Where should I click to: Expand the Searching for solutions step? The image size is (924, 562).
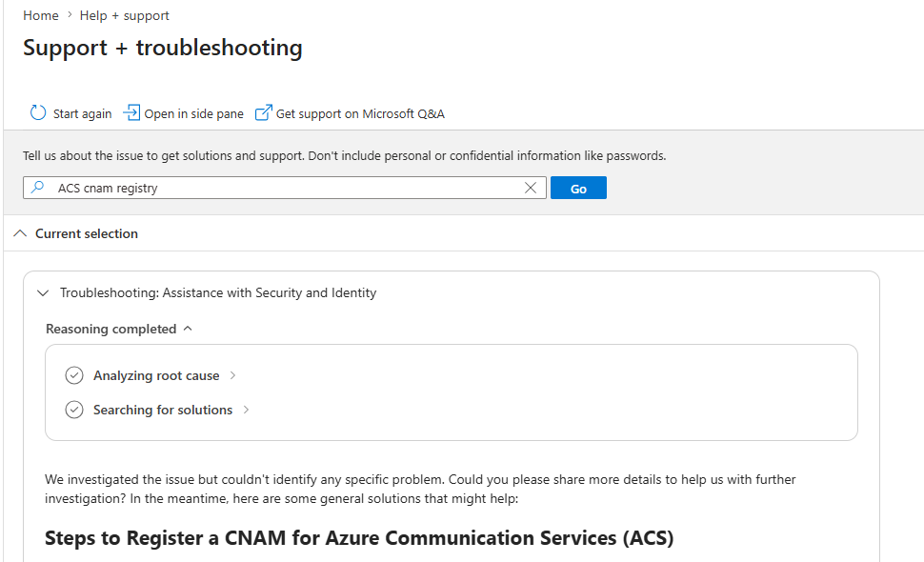[247, 410]
